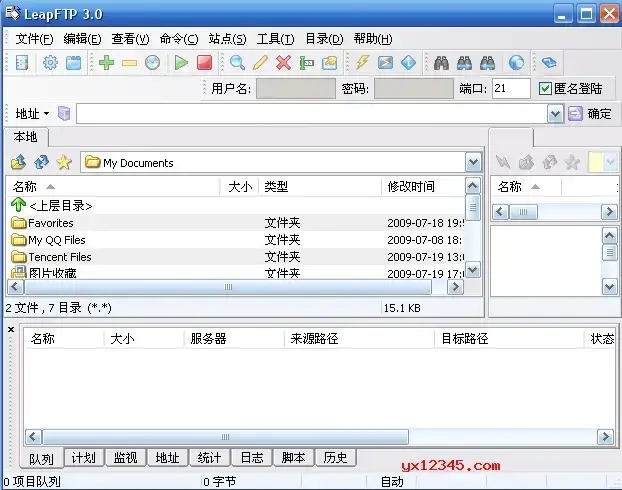
Task: Open the 编辑(E) menu
Action: (x=83, y=39)
